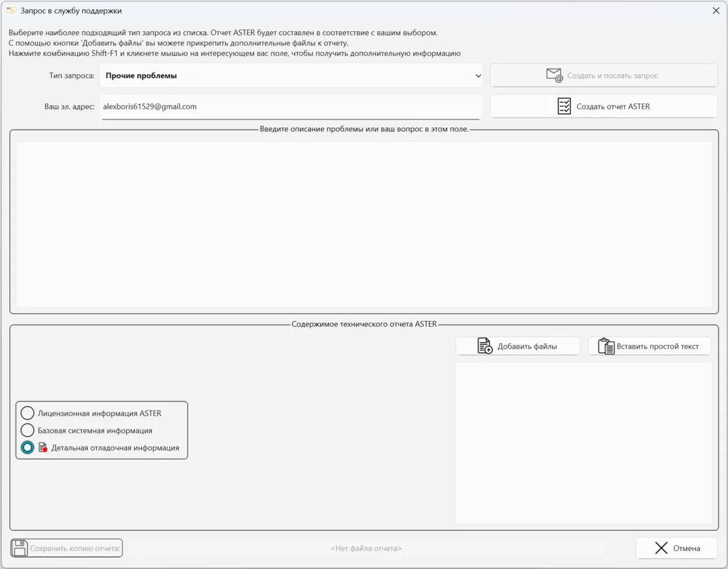The height and width of the screenshot is (569, 728).
Task: Choose the Детальная отладочная информация radio button
Action: (28, 447)
